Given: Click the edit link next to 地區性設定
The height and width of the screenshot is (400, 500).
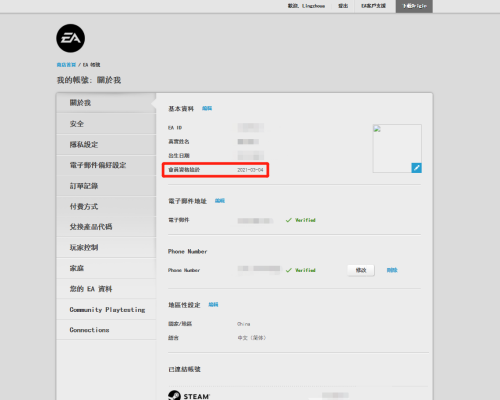Looking at the screenshot, I should [x=213, y=305].
